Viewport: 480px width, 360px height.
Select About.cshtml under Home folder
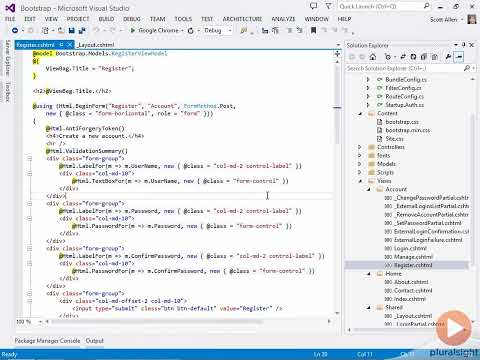pyautogui.click(x=411, y=282)
